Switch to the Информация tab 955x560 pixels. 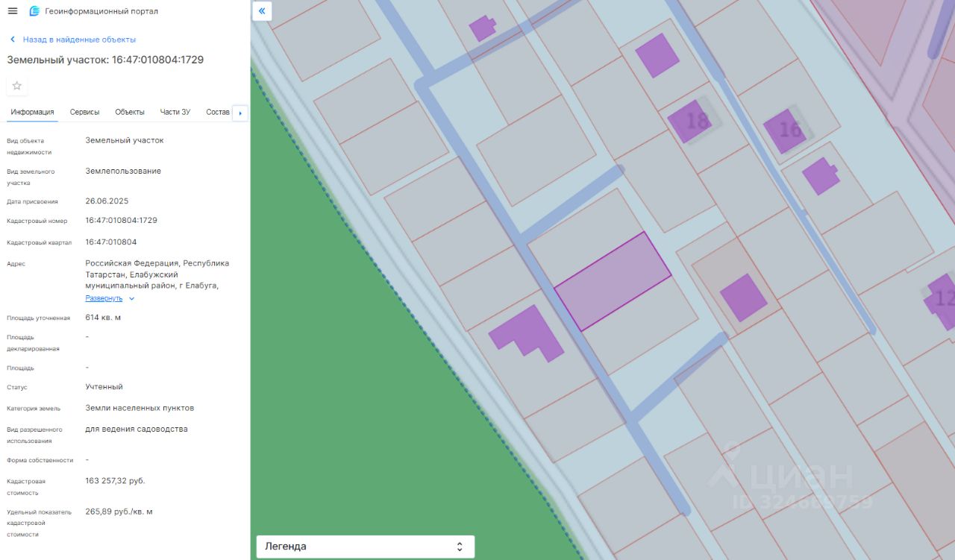coord(32,112)
